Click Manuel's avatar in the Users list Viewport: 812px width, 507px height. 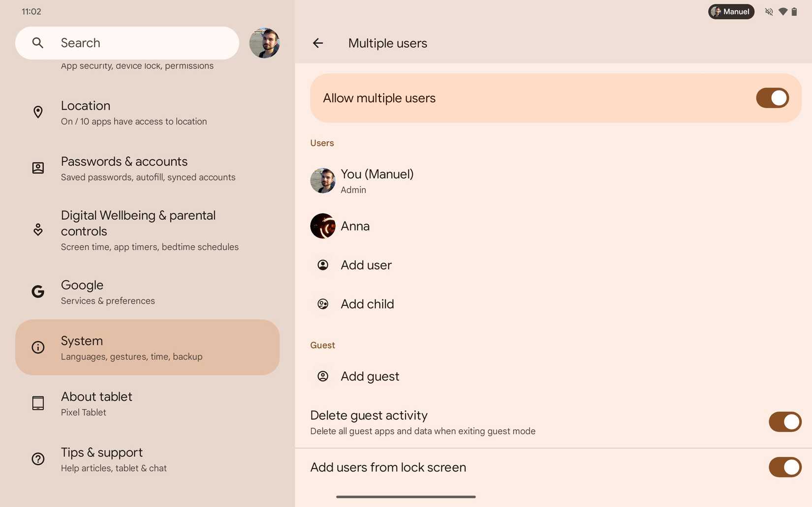[323, 180]
